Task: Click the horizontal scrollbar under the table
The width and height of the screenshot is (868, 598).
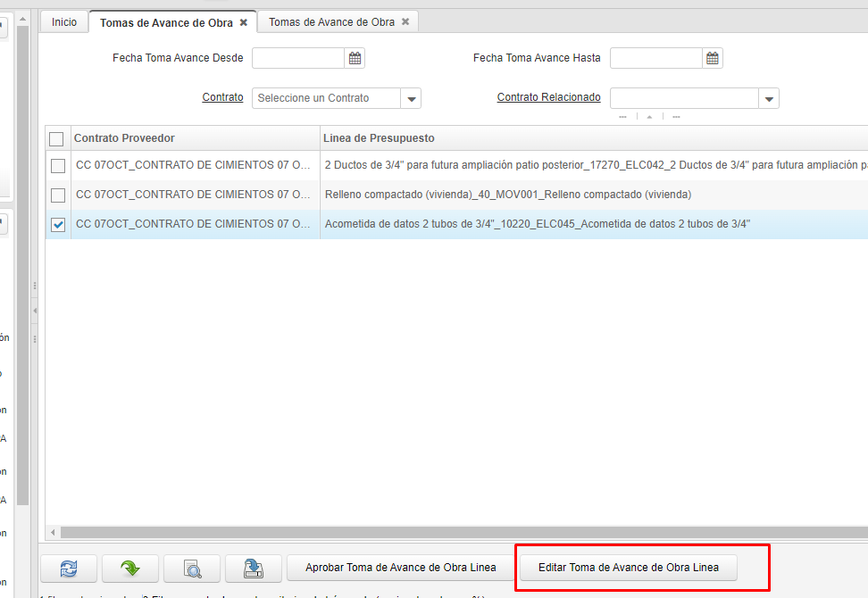Action: [447, 533]
